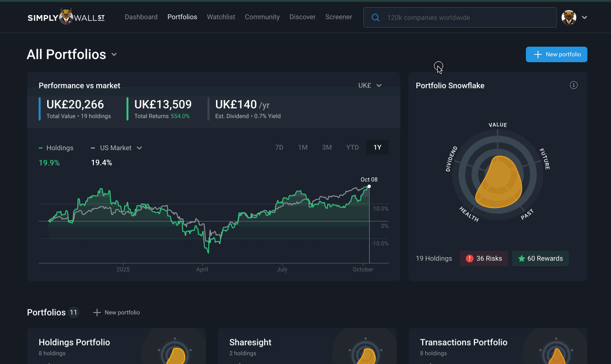Click the green rewards star icon

point(521,259)
